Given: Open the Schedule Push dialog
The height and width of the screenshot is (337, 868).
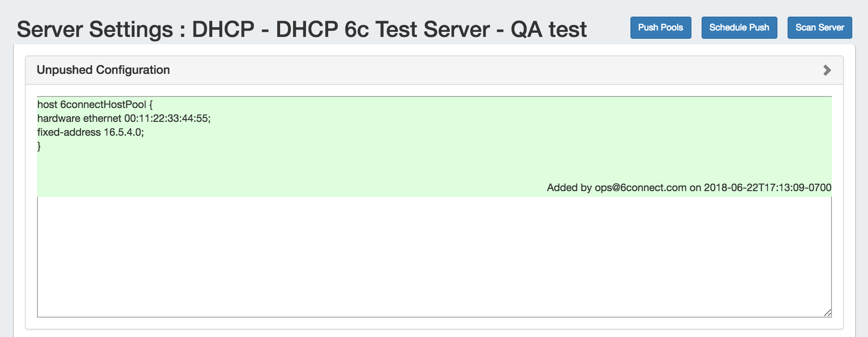Looking at the screenshot, I should click(739, 28).
